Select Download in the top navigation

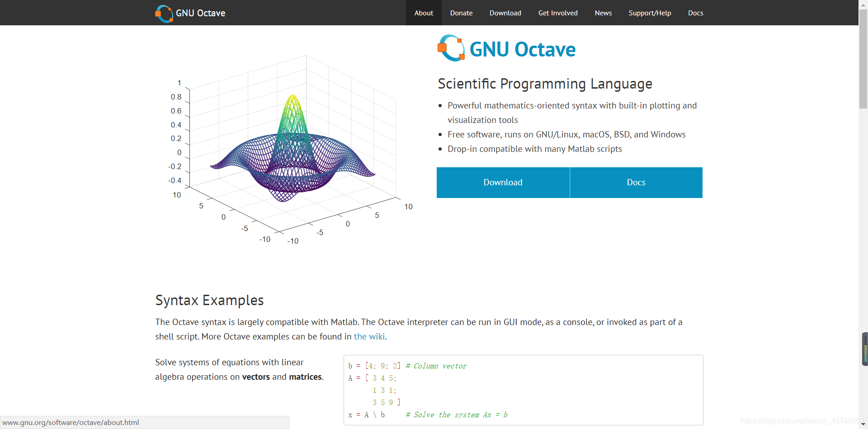[505, 13]
